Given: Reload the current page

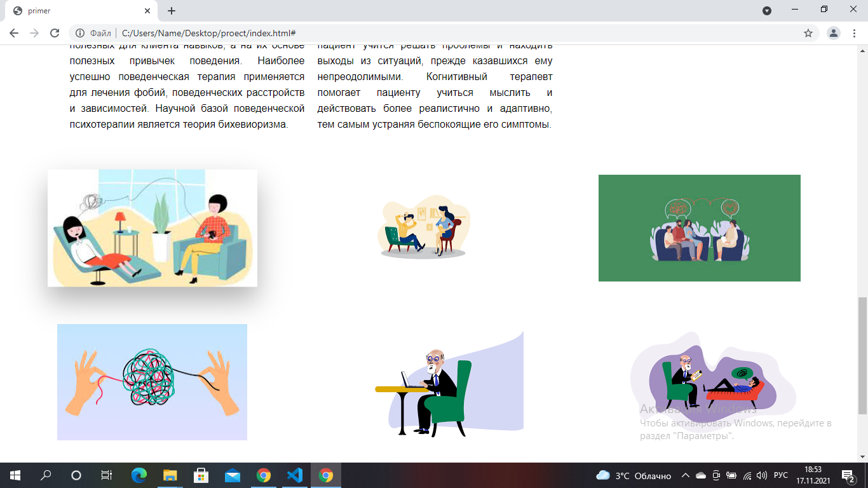Looking at the screenshot, I should (55, 33).
